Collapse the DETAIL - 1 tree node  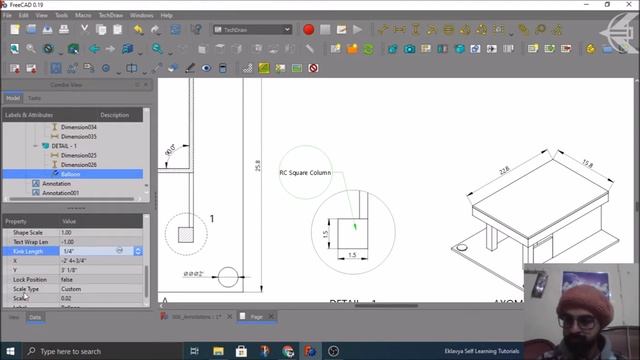(36, 146)
